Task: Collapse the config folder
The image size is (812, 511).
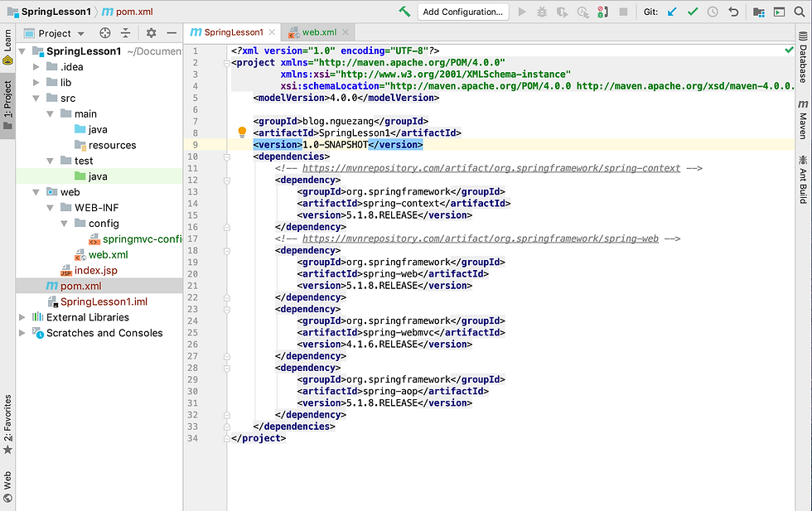Action: pyautogui.click(x=64, y=224)
